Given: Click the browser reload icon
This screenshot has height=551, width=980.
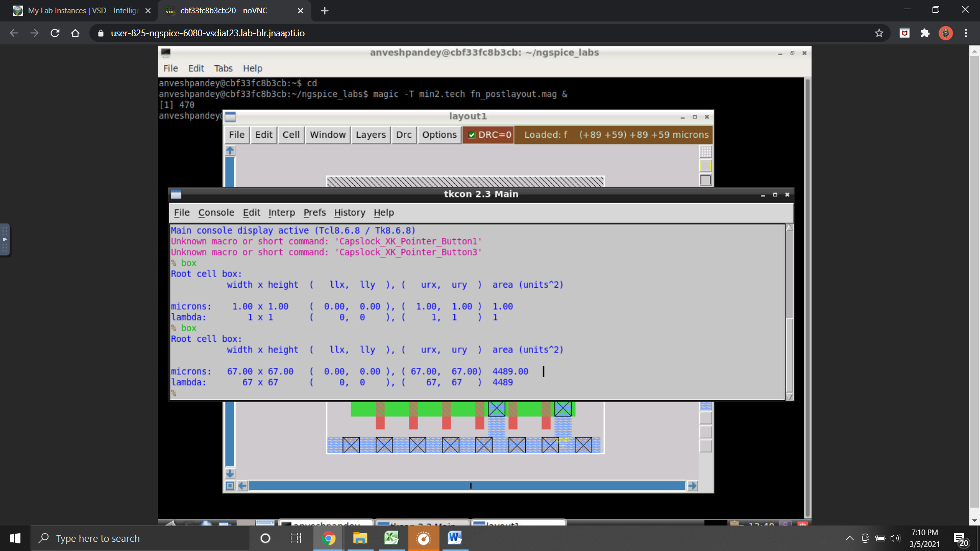Looking at the screenshot, I should 55,33.
